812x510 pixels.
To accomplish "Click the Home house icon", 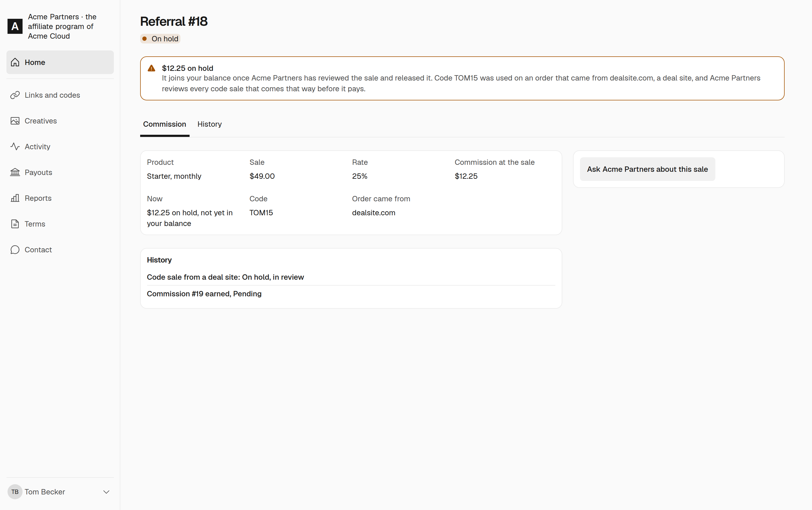I will [15, 62].
